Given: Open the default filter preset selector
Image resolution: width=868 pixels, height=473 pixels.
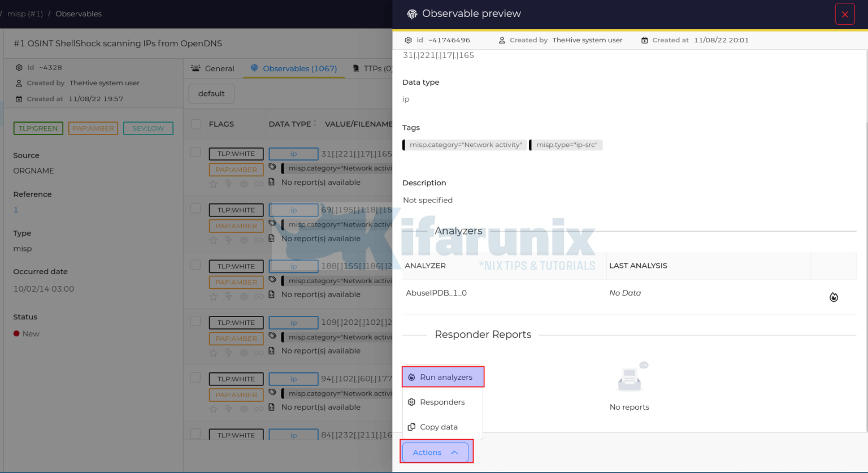Looking at the screenshot, I should pyautogui.click(x=211, y=93).
